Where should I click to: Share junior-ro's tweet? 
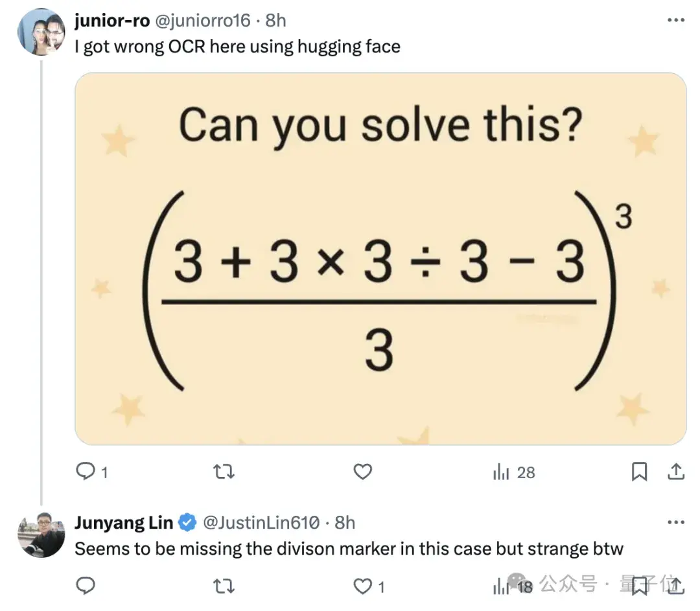pos(675,472)
